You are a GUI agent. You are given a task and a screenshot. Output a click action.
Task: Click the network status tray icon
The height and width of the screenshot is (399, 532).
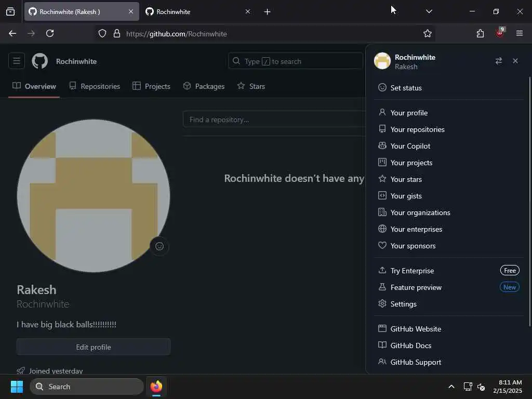[468, 387]
